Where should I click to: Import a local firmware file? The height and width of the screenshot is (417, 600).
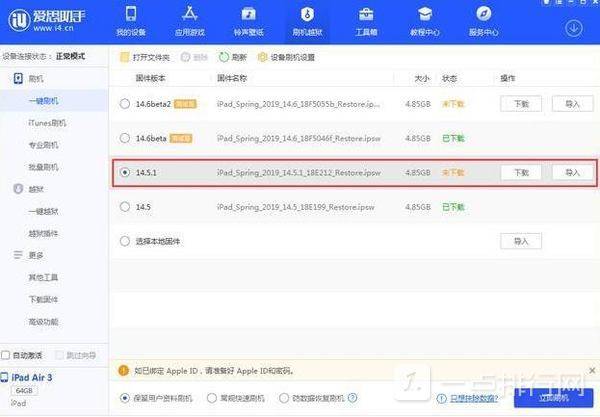[x=521, y=241]
